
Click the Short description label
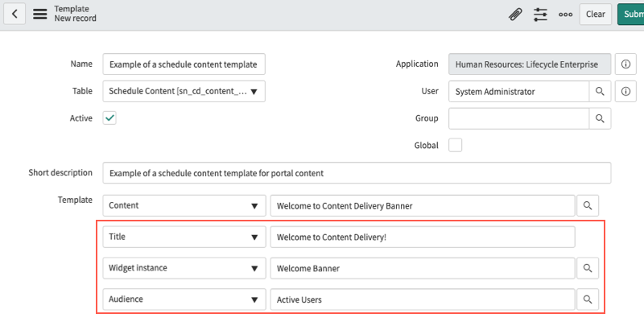point(60,172)
